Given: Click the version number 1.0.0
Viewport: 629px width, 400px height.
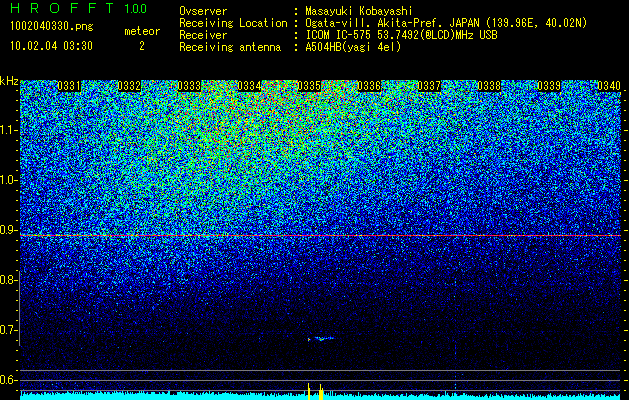Looking at the screenshot, I should (135, 8).
